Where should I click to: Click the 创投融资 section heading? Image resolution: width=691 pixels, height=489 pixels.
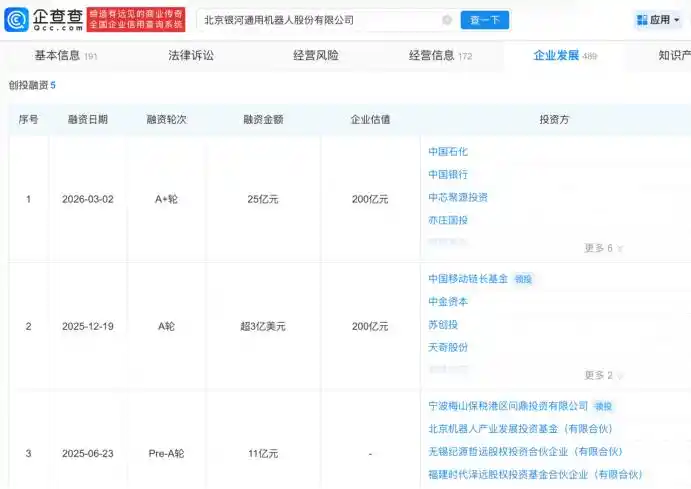28,85
